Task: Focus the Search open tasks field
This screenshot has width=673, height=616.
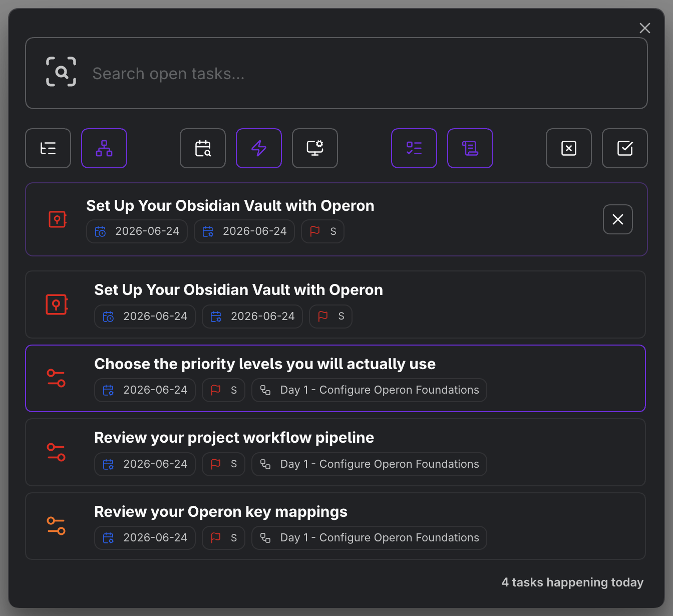Action: pyautogui.click(x=337, y=73)
